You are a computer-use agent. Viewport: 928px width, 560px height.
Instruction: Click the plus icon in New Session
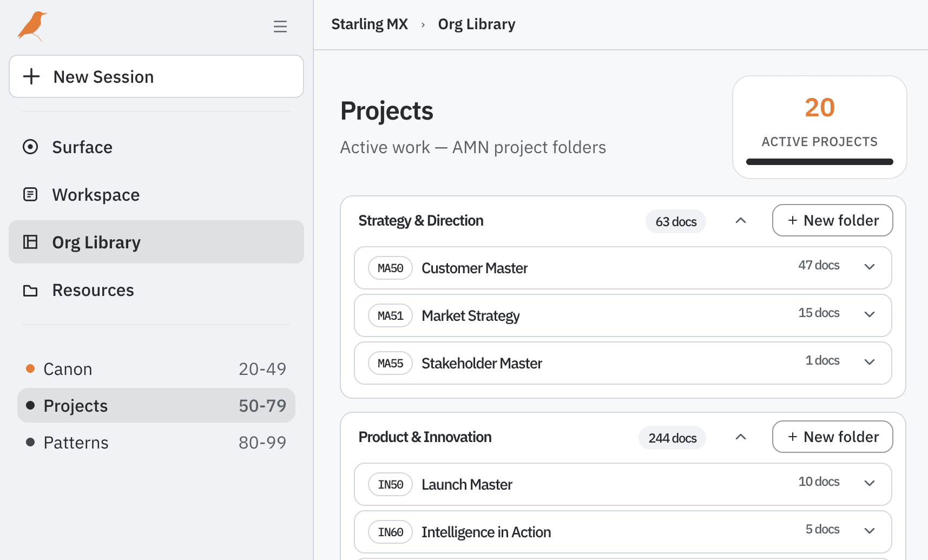[x=31, y=76]
